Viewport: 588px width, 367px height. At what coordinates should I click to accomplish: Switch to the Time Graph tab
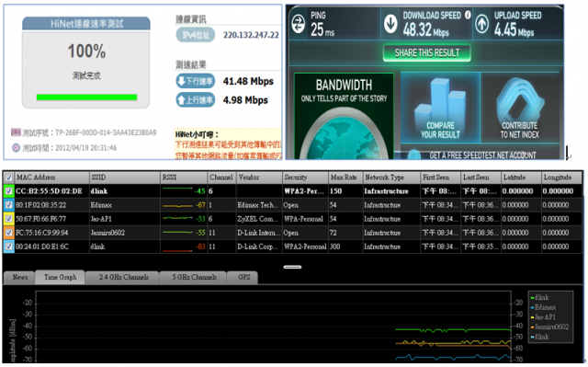click(60, 277)
